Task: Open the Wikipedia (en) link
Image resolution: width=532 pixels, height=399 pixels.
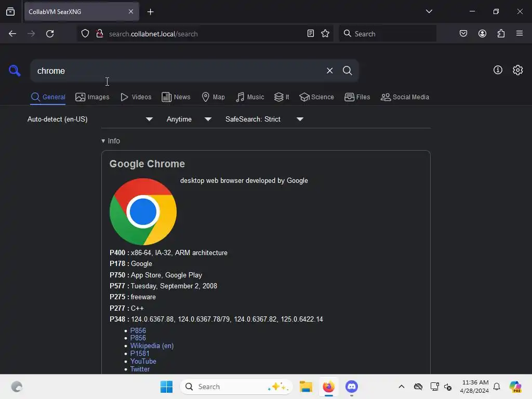Action: tap(152, 345)
